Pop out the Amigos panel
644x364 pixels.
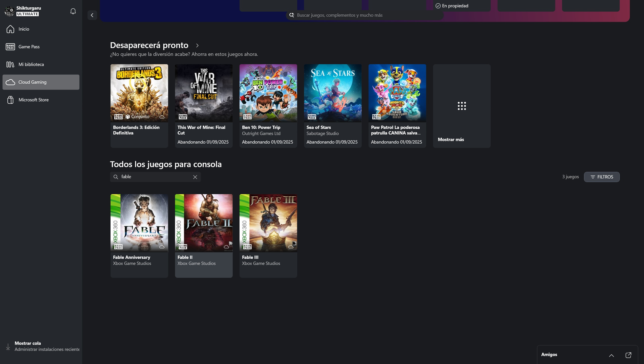628,355
